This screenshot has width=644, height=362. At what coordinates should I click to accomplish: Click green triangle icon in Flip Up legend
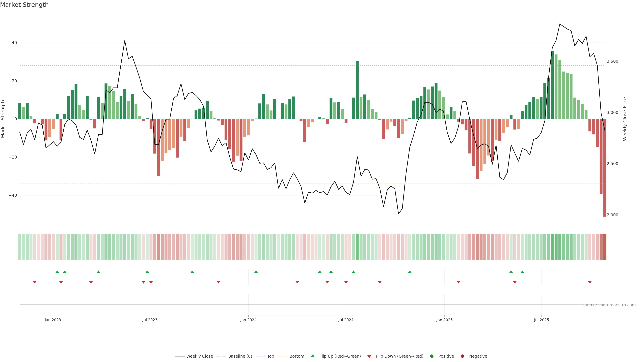point(312,356)
